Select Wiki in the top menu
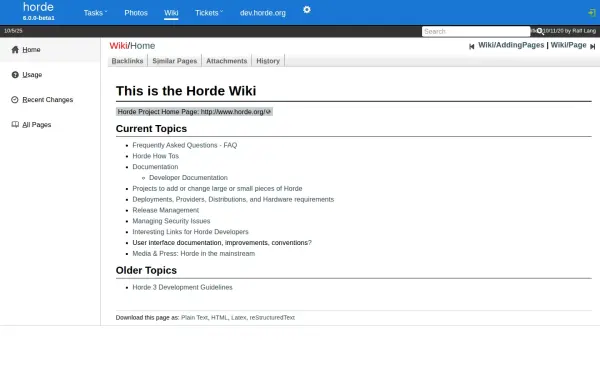 pos(171,13)
